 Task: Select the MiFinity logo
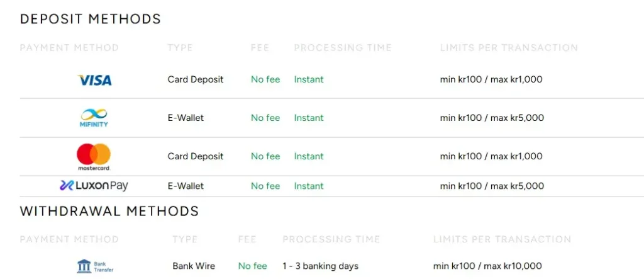[x=94, y=118]
